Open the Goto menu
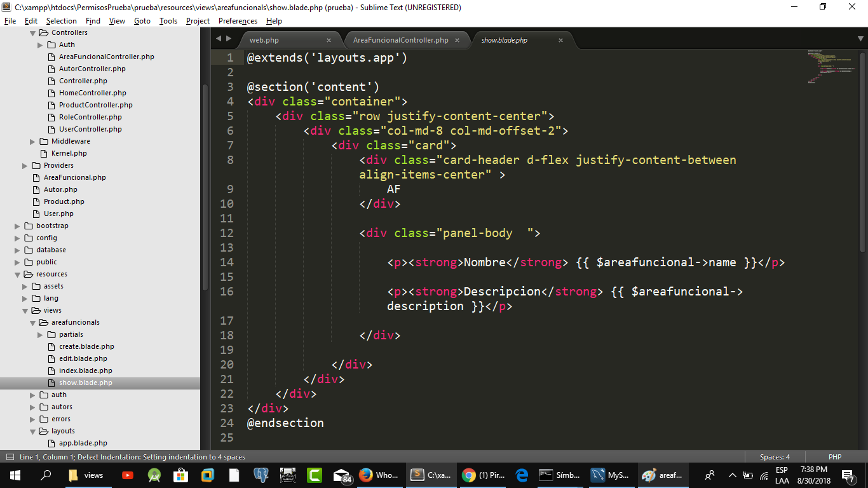 tap(142, 21)
